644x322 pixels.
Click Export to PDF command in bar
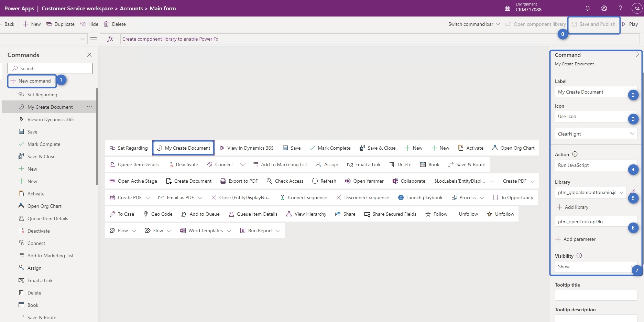click(x=239, y=181)
